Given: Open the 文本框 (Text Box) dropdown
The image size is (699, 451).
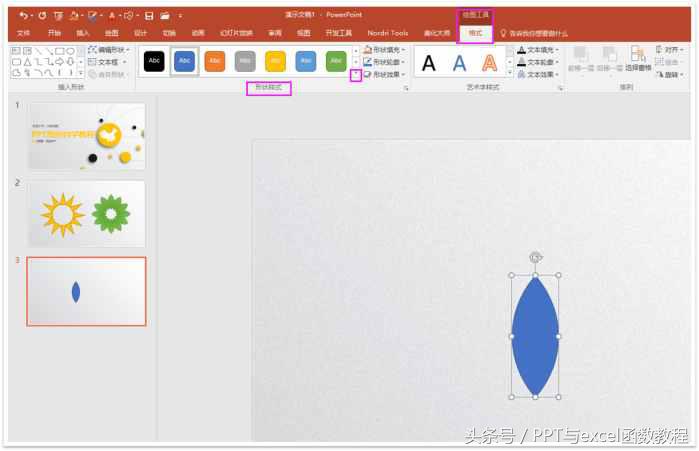Looking at the screenshot, I should point(107,62).
